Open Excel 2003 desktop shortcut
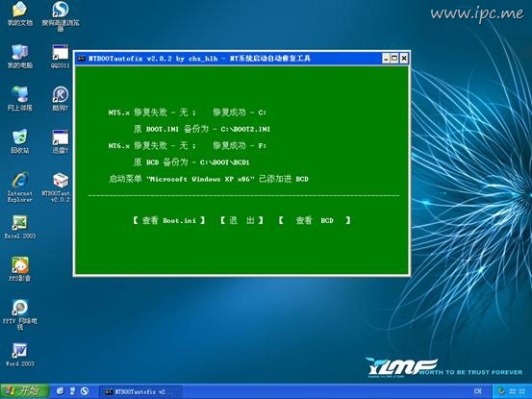 point(19,227)
